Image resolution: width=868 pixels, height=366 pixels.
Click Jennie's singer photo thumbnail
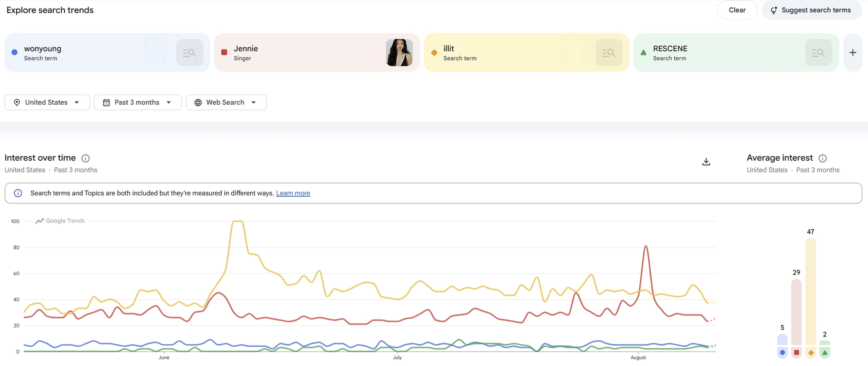point(399,53)
